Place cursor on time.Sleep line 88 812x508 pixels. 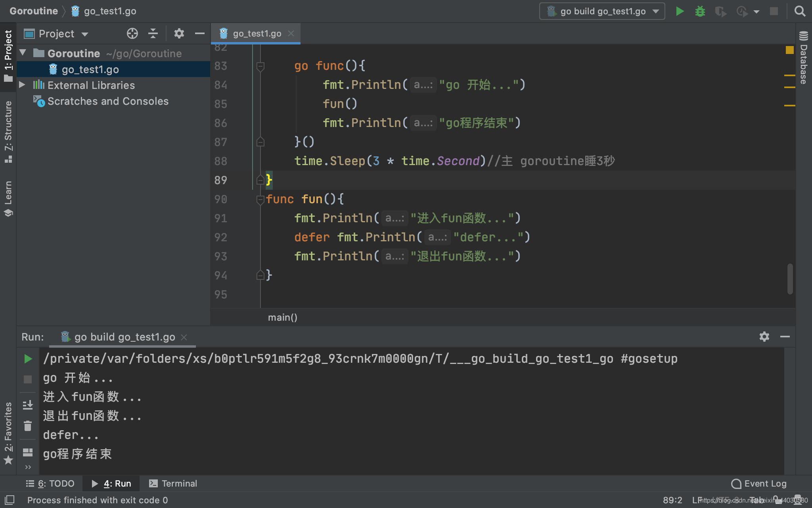[x=454, y=161]
